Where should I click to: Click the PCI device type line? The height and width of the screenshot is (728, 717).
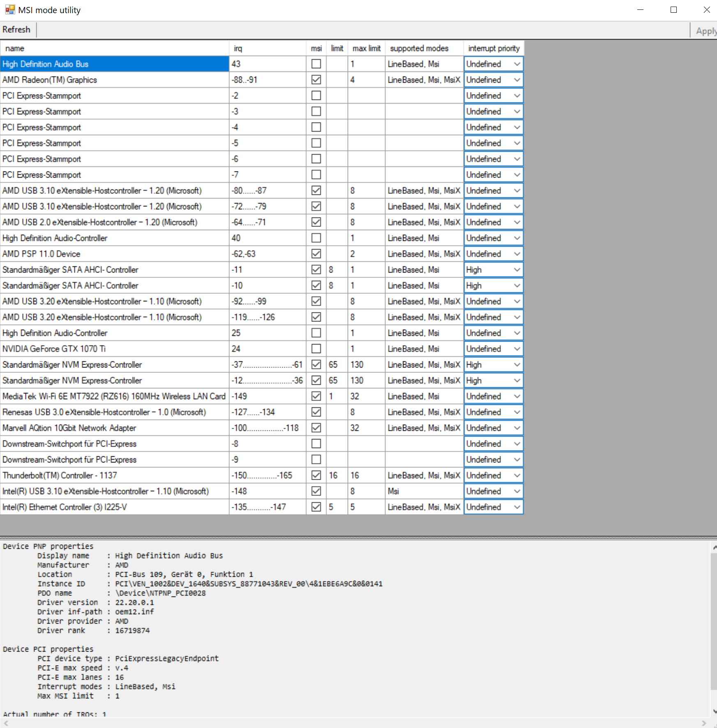tap(128, 659)
